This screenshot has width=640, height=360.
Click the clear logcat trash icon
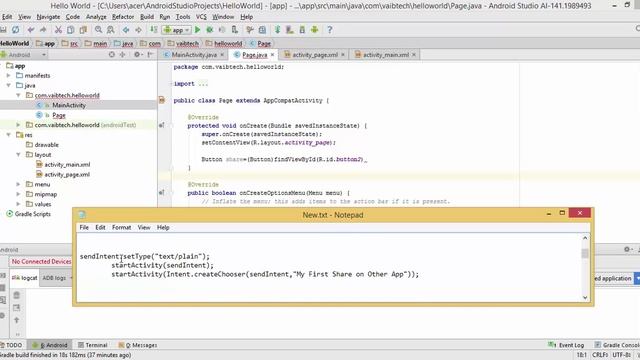pos(16,295)
